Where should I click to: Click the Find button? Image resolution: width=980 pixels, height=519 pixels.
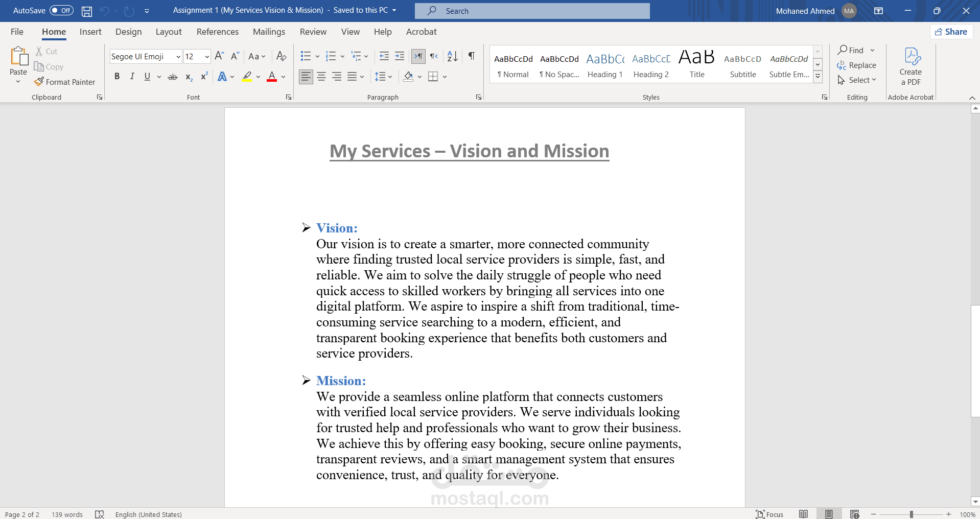tap(851, 50)
